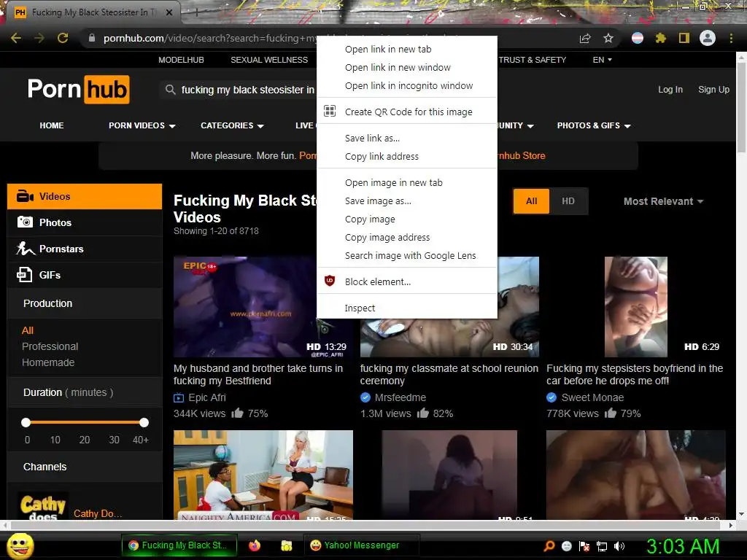Screen dimensions: 747x560
Task: Click the uBlock shield icon in the context menu
Action: tap(330, 281)
